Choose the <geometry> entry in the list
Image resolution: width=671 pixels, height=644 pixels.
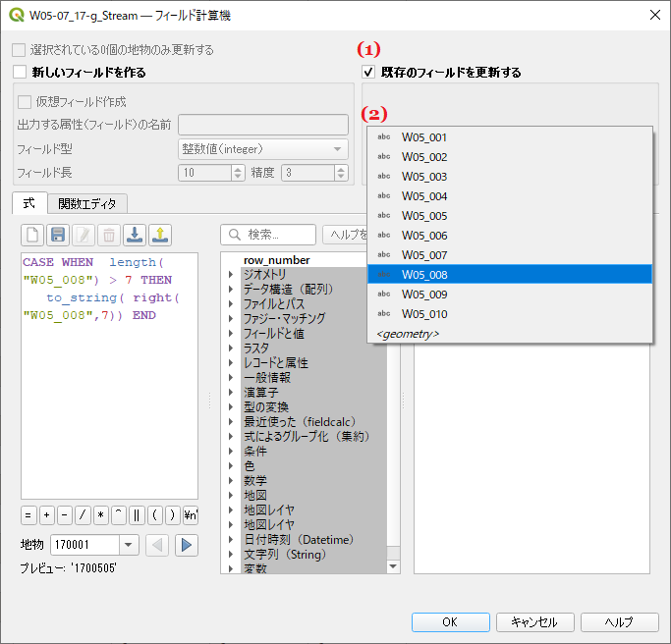tap(408, 334)
